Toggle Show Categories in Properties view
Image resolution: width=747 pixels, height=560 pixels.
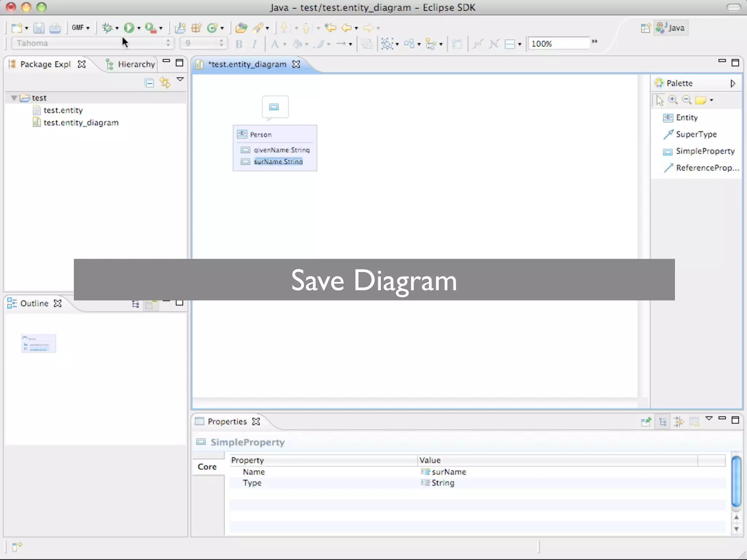pos(663,422)
